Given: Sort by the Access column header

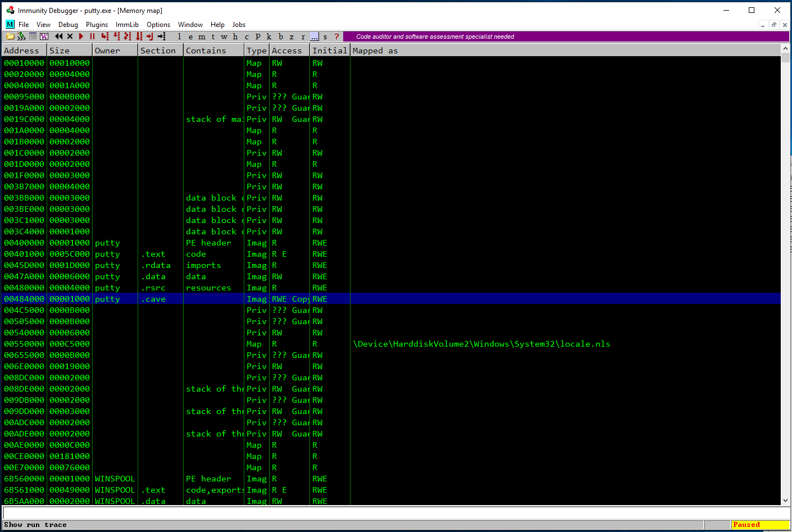Looking at the screenshot, I should pos(289,51).
